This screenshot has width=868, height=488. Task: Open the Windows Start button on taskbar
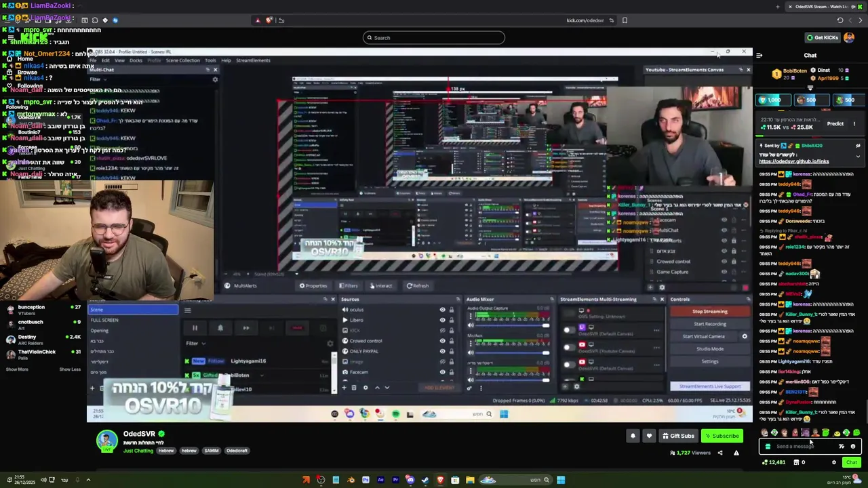[561, 480]
